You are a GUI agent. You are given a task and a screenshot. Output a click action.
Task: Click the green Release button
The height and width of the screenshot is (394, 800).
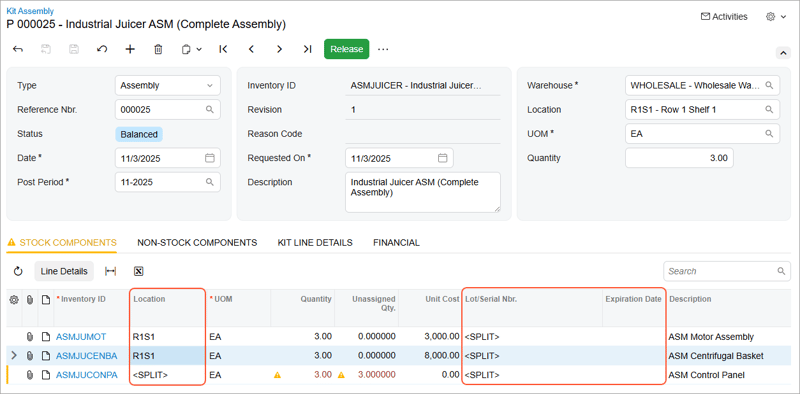click(346, 49)
